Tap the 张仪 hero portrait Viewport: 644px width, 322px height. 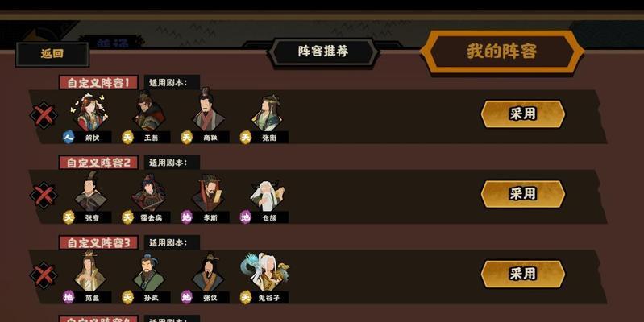(x=208, y=272)
